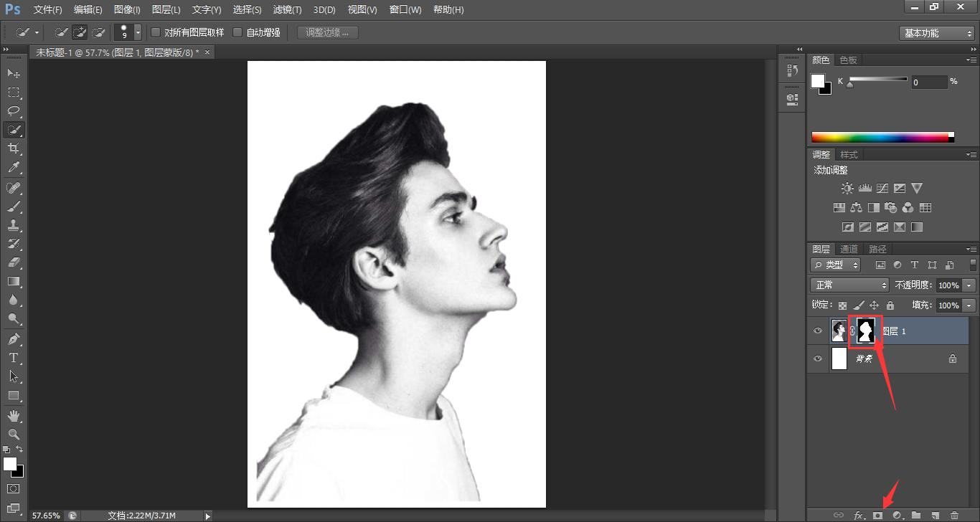Add a Levels adjustment
980x522 pixels.
point(864,189)
